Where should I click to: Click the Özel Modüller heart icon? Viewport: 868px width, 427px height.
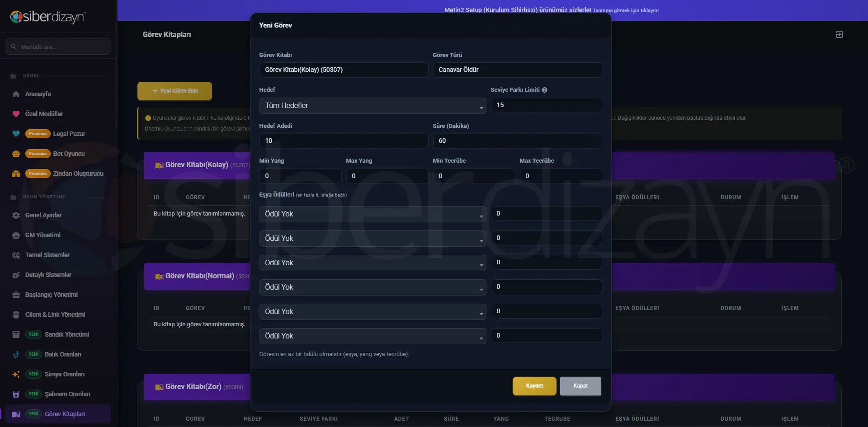tap(16, 114)
